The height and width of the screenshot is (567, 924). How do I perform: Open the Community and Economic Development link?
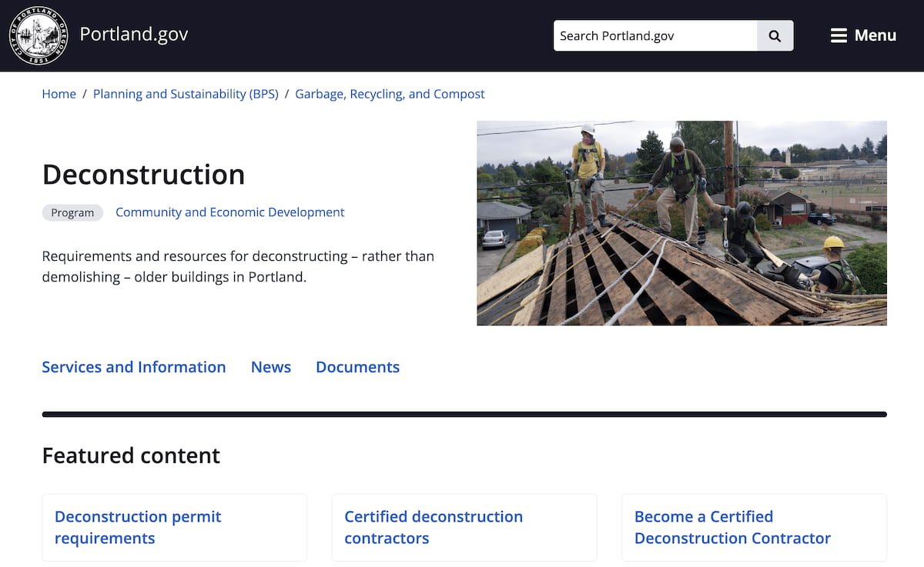(229, 212)
